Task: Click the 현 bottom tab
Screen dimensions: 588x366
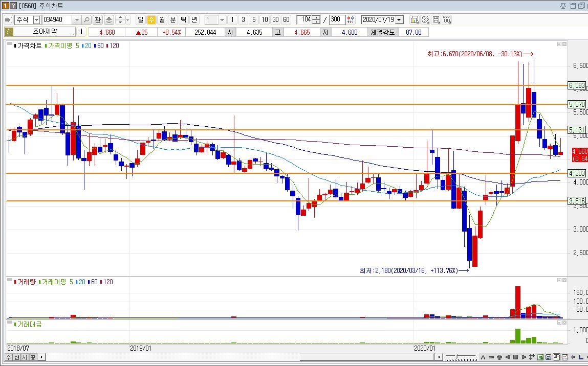Action: click(16, 357)
